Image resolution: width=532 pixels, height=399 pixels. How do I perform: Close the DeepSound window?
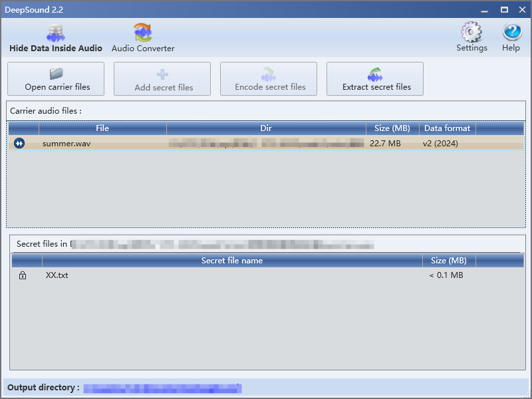(523, 10)
